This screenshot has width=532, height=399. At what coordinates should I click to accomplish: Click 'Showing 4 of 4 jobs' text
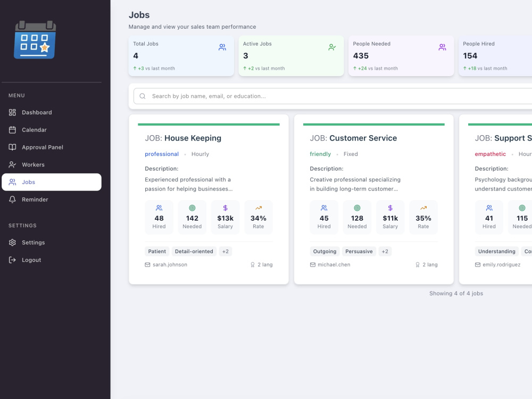click(x=456, y=294)
